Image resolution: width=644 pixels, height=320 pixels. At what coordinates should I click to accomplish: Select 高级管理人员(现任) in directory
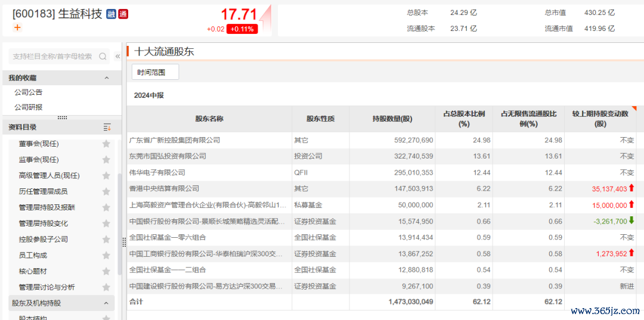coord(49,176)
